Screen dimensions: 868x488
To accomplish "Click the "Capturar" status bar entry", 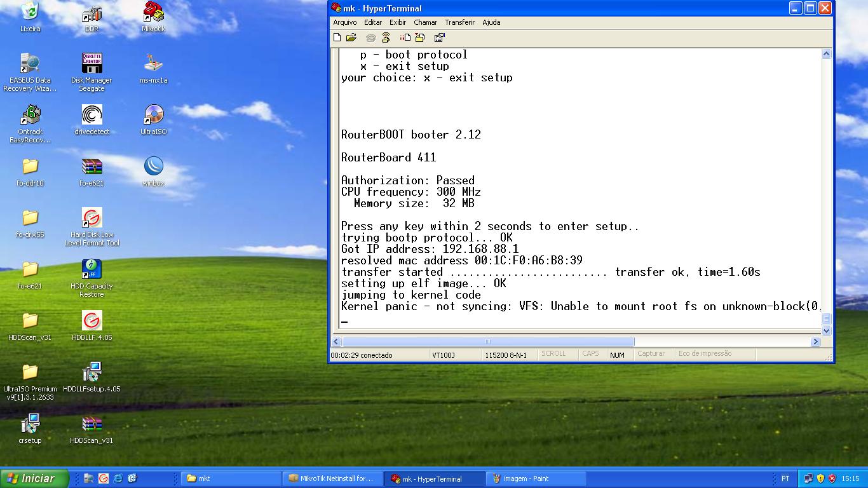I will 651,354.
